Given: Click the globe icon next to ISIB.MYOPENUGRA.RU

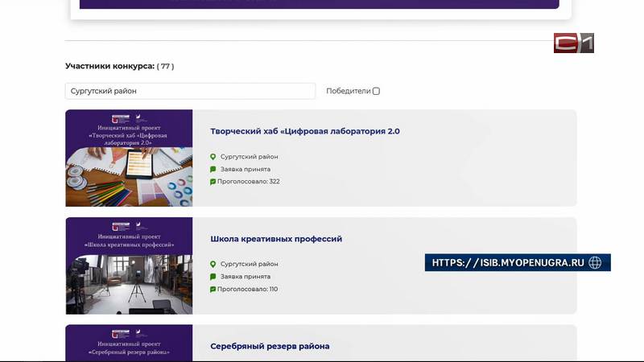Looking at the screenshot, I should (595, 263).
